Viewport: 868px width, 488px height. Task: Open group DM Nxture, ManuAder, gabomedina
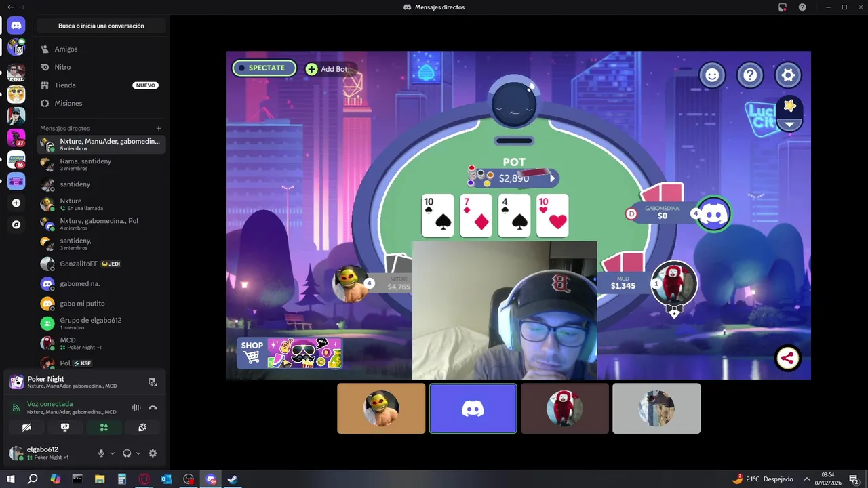point(101,144)
